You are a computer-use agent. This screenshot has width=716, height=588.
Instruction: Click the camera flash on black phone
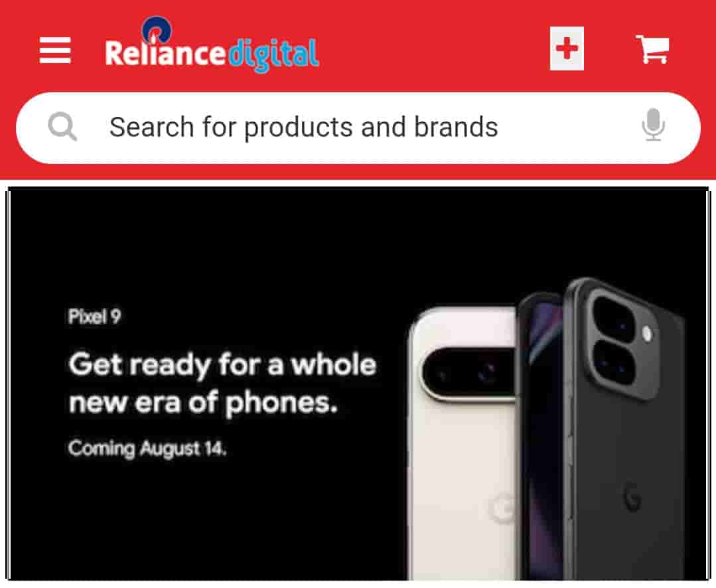[x=647, y=334]
